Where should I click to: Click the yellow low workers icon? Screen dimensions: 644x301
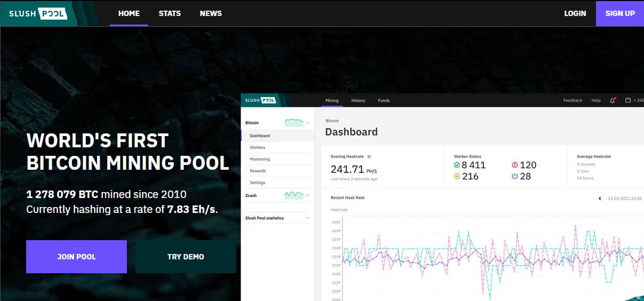point(457,176)
